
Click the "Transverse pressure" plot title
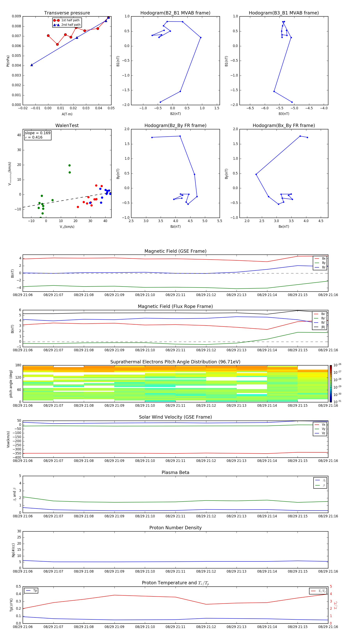pos(67,13)
